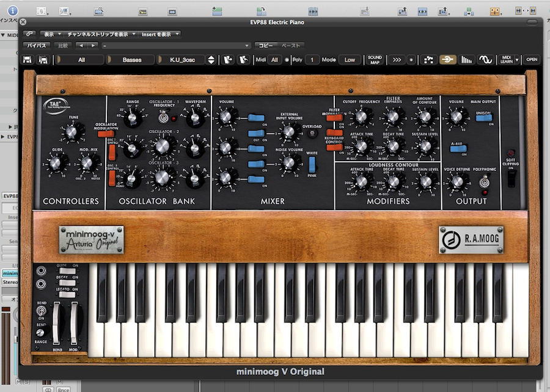Click the Oscillator-2 frequency knob
The height and width of the screenshot is (392, 550).
(x=163, y=147)
